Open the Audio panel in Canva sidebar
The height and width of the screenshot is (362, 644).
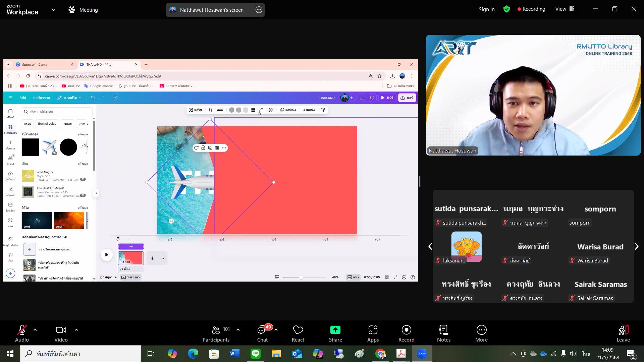point(10,257)
